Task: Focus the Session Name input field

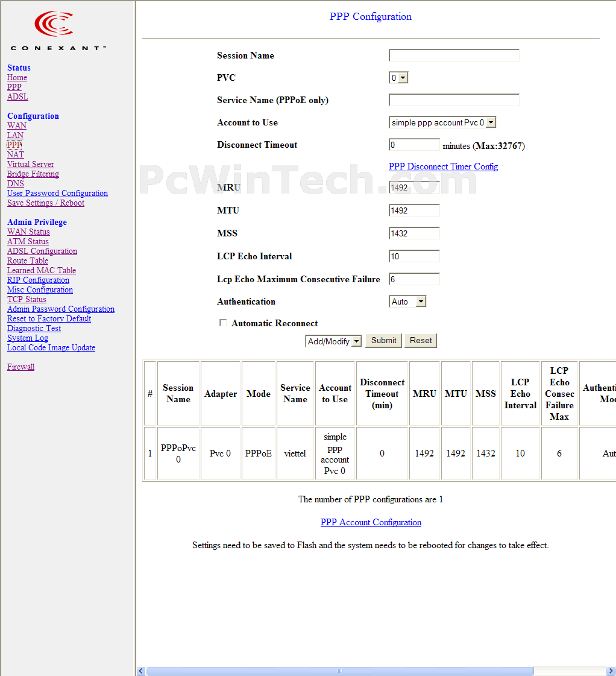Action: 454,55
